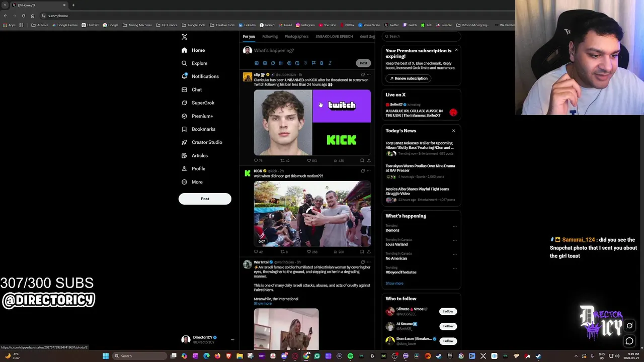Open the DirectorICY account menu dots
The height and width of the screenshot is (362, 644).
click(232, 340)
